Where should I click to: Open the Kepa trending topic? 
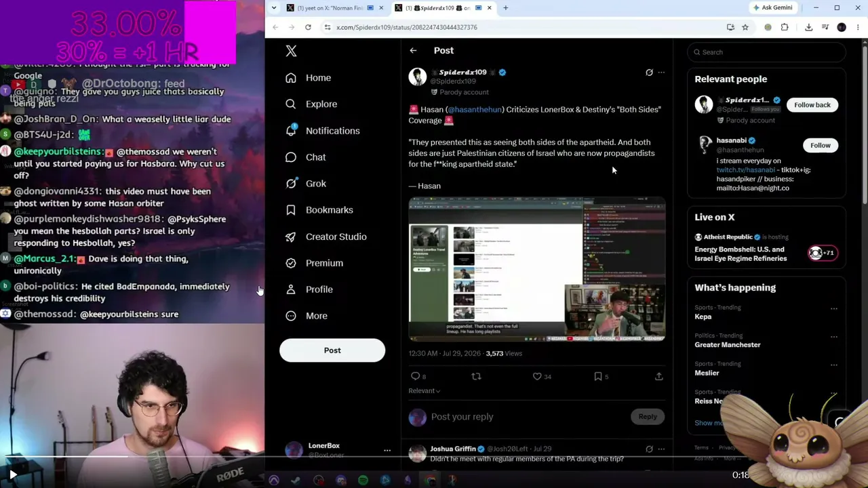point(703,317)
